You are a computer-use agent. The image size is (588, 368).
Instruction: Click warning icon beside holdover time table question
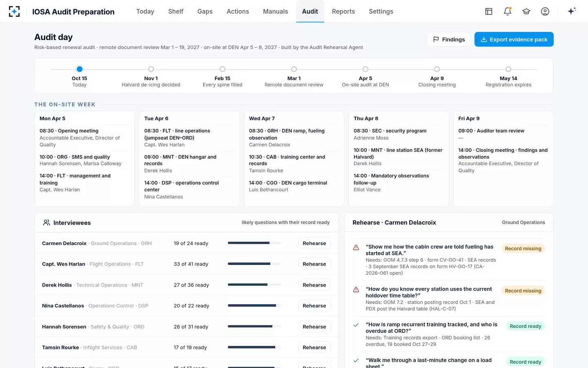tap(356, 289)
